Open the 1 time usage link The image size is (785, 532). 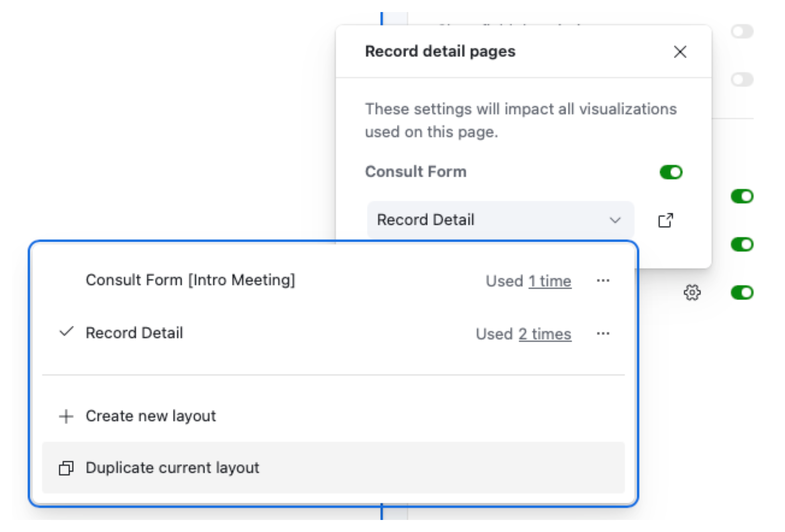pyautogui.click(x=550, y=281)
